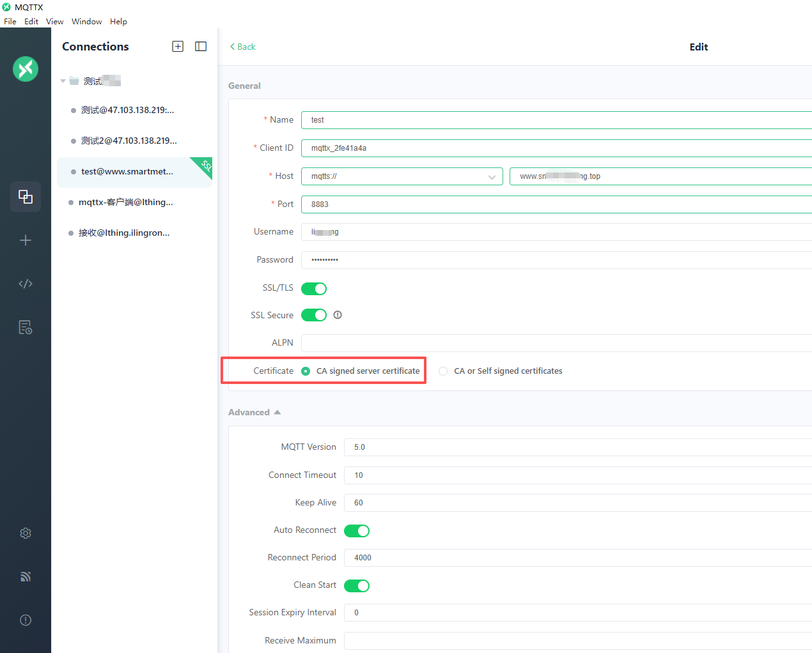Select CA or Self signed certificates option
Viewport: 812px width, 653px height.
pos(443,371)
